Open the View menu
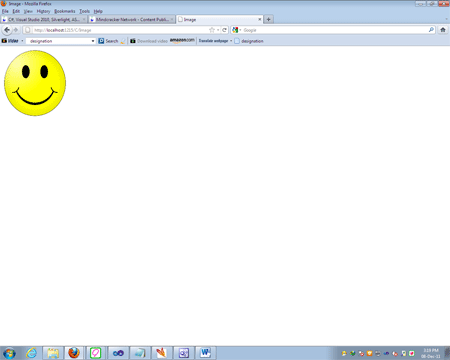This screenshot has width=450, height=360. click(x=28, y=11)
